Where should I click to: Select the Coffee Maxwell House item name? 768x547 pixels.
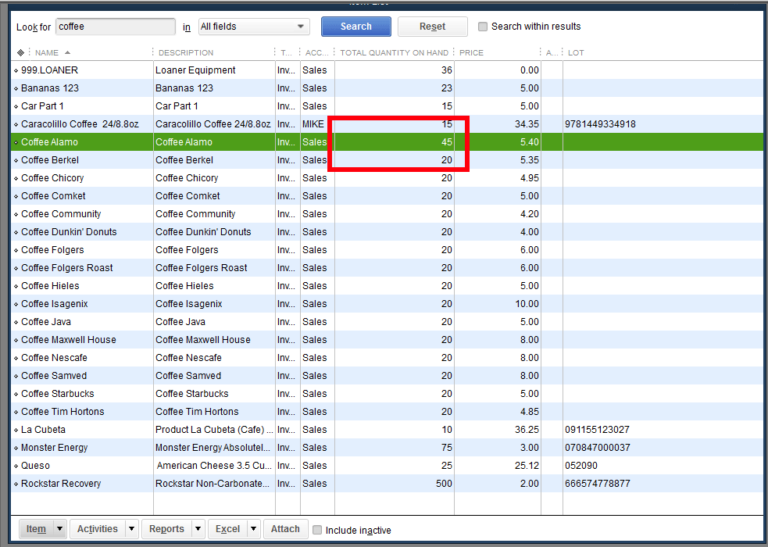click(x=69, y=339)
